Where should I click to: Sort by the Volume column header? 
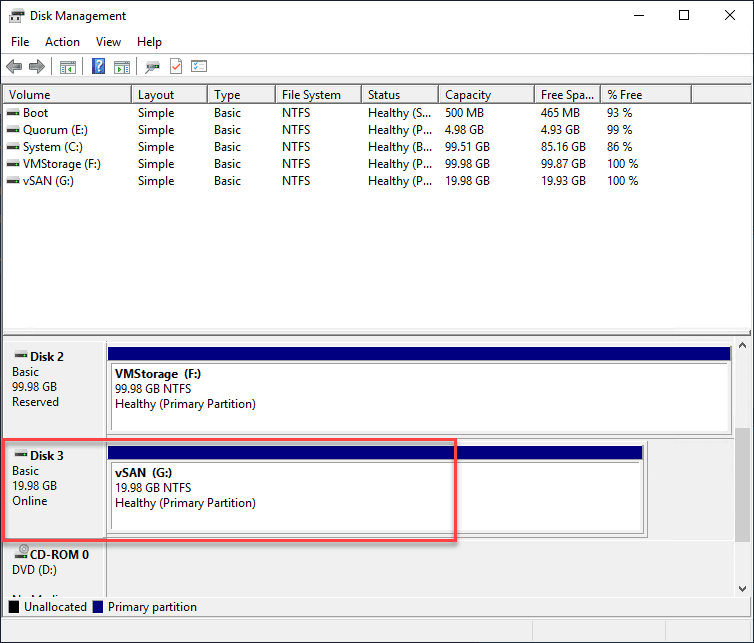(67, 95)
